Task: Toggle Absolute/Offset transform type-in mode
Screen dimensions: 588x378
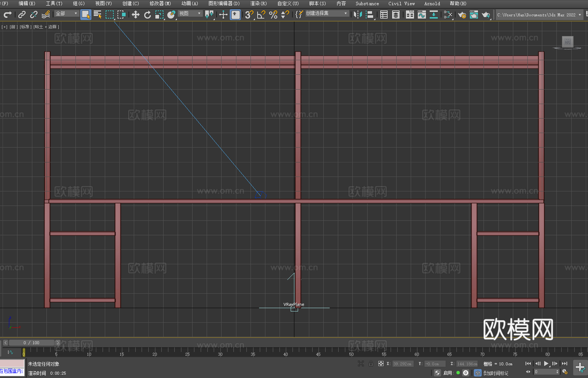Action: tap(381, 364)
